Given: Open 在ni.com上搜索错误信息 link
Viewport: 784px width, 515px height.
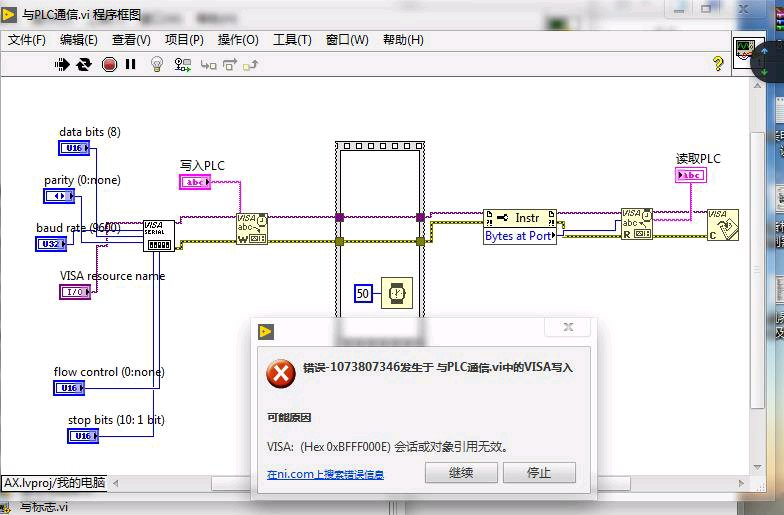Looking at the screenshot, I should [326, 474].
